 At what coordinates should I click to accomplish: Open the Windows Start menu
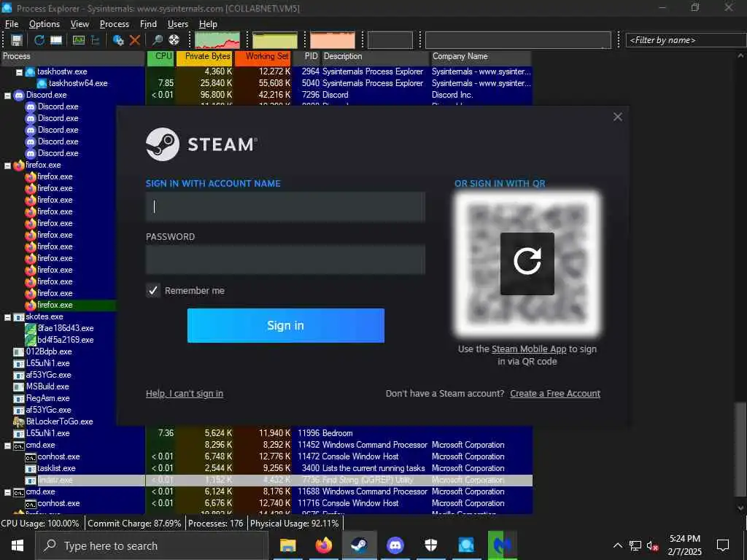pyautogui.click(x=18, y=545)
